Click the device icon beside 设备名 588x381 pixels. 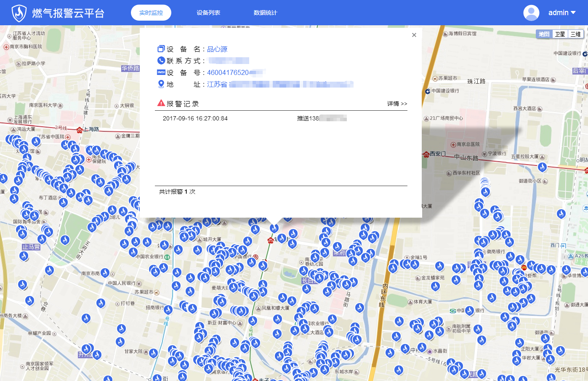pos(161,49)
